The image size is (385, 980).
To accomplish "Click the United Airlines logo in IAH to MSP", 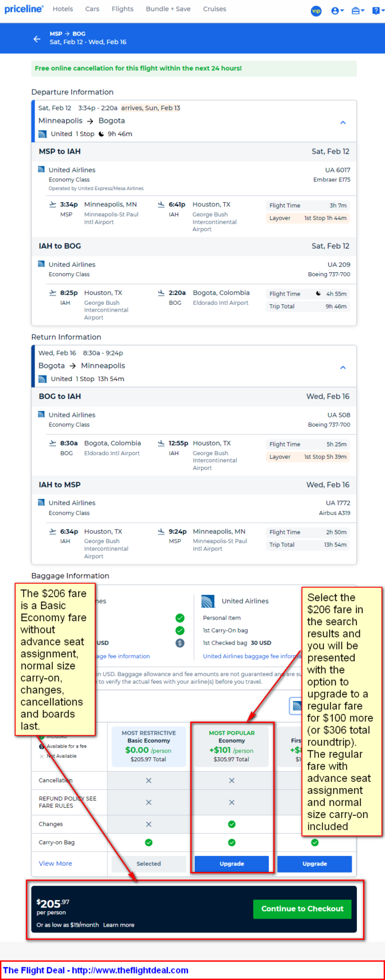I will tap(41, 502).
